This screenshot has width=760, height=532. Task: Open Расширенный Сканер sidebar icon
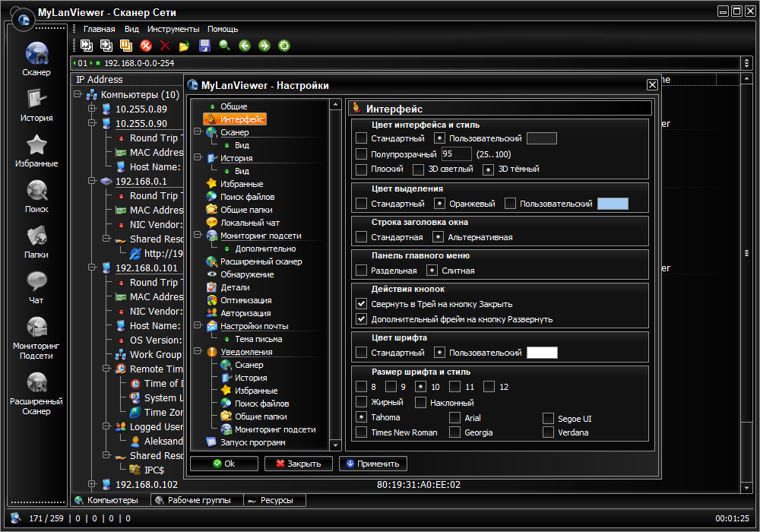click(36, 394)
